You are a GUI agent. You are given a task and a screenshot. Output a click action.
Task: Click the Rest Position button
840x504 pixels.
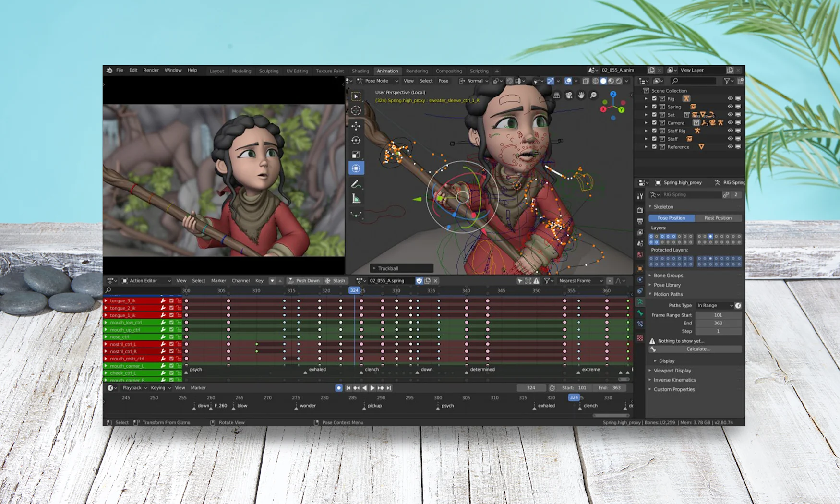pos(718,218)
